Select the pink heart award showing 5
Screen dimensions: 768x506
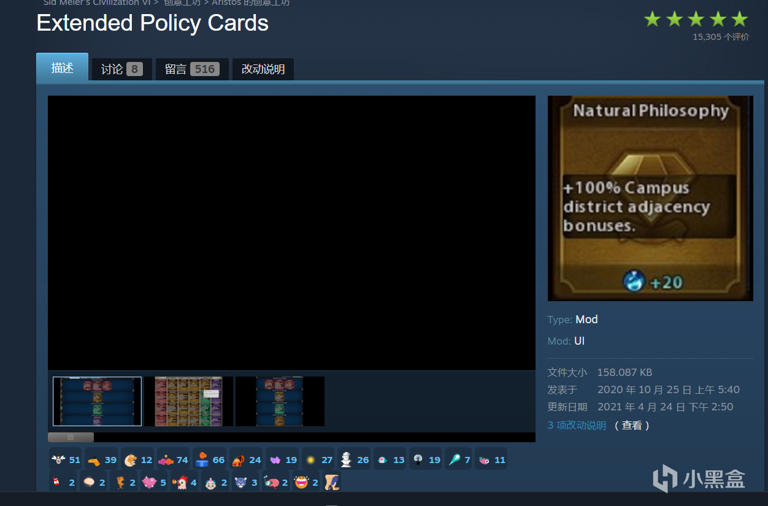[x=149, y=482]
